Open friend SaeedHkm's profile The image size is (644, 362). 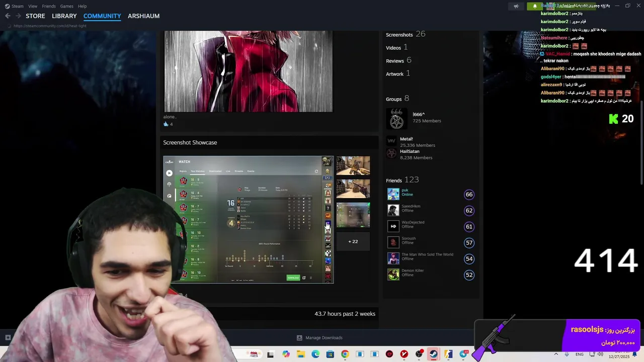coord(411,206)
